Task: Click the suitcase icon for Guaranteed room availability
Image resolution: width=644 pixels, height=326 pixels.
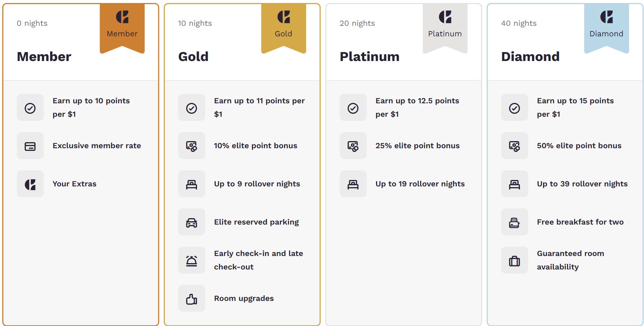Action: [x=514, y=260]
